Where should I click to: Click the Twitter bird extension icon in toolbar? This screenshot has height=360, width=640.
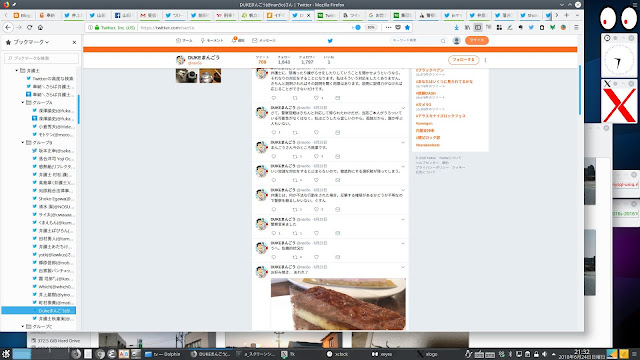pyautogui.click(x=531, y=27)
